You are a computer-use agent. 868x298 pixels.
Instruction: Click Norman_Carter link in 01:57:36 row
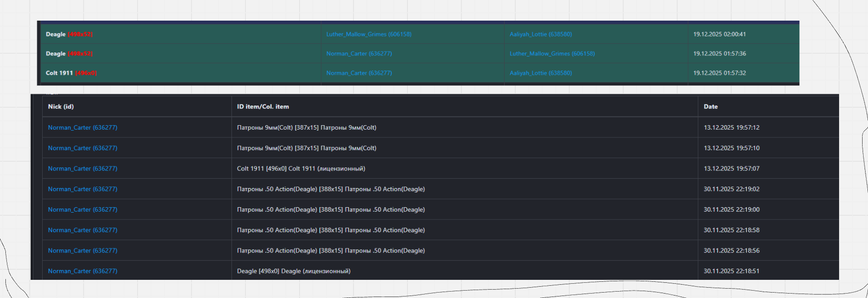(x=358, y=54)
